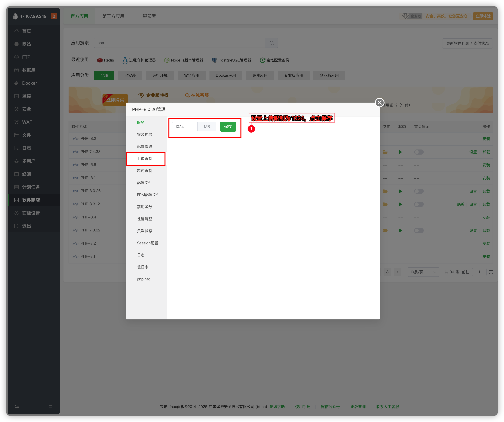The image size is (504, 422).
Task: Open bottom sidebar menu list icon
Action: coord(50,406)
